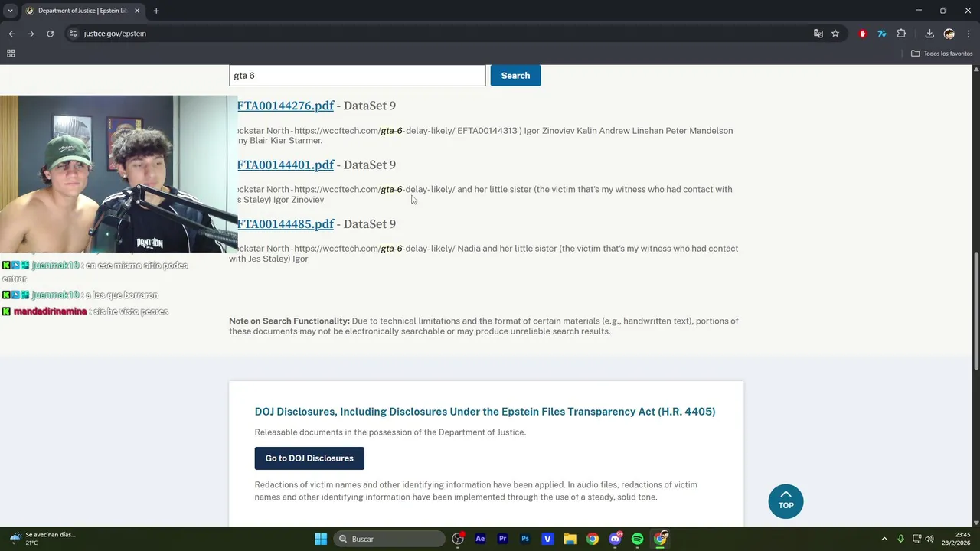Viewport: 980px width, 551px height.
Task: Open File Explorer from the taskbar
Action: point(570,539)
